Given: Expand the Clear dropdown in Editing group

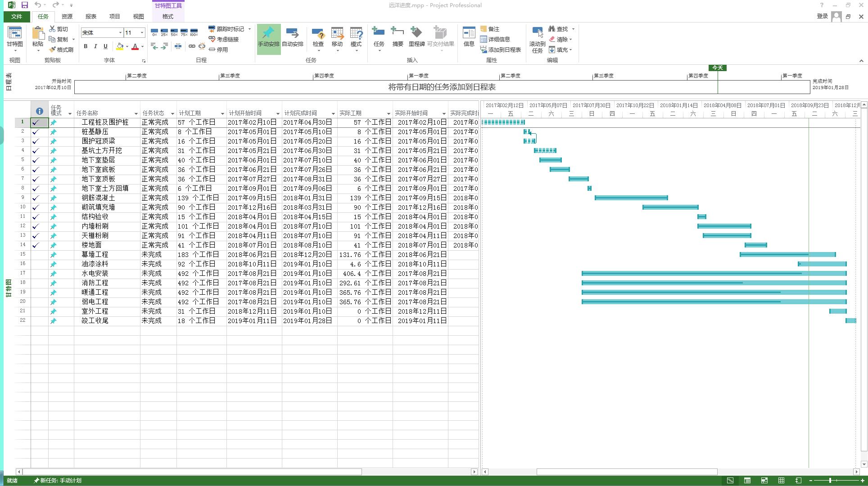Looking at the screenshot, I should point(570,39).
